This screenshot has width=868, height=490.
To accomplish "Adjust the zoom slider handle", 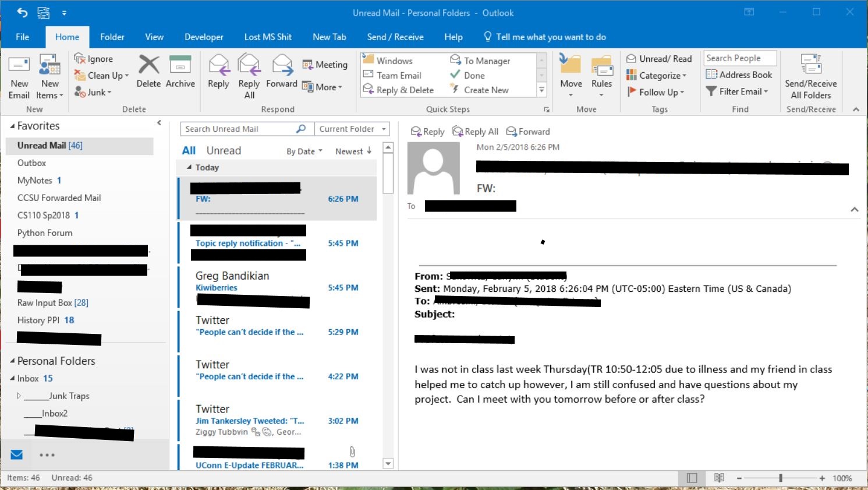I will [x=781, y=478].
